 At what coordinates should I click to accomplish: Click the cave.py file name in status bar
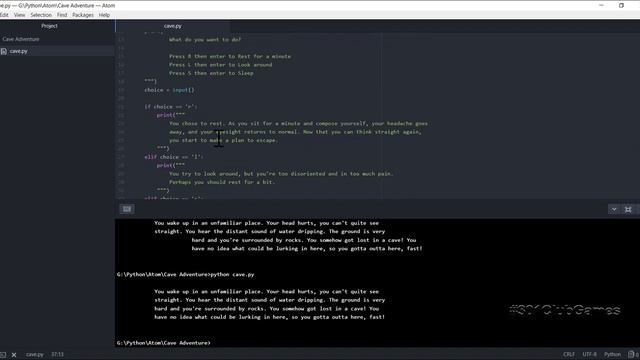point(35,354)
